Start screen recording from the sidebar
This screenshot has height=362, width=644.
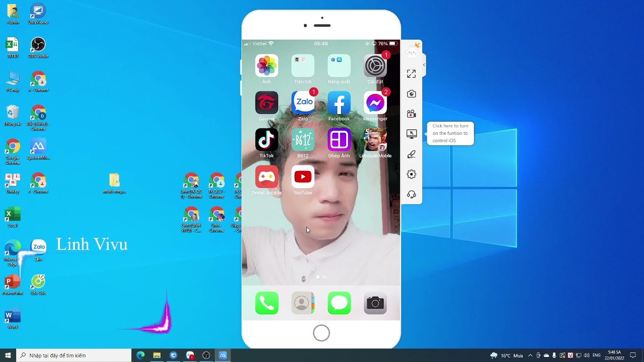point(412,114)
